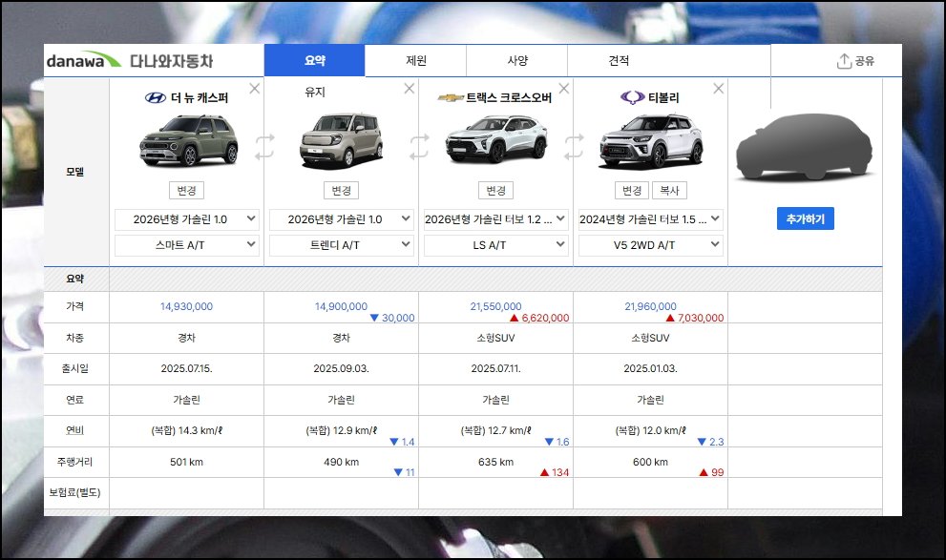Image resolution: width=946 pixels, height=560 pixels.
Task: Click the 유지 car image
Action: tap(342, 140)
